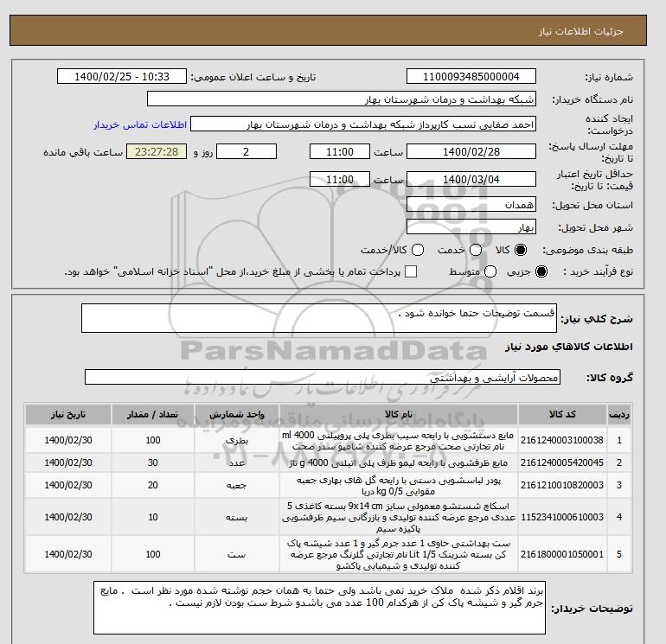Choose جزیی purchase process radio
The height and width of the screenshot is (644, 666).
click(541, 271)
